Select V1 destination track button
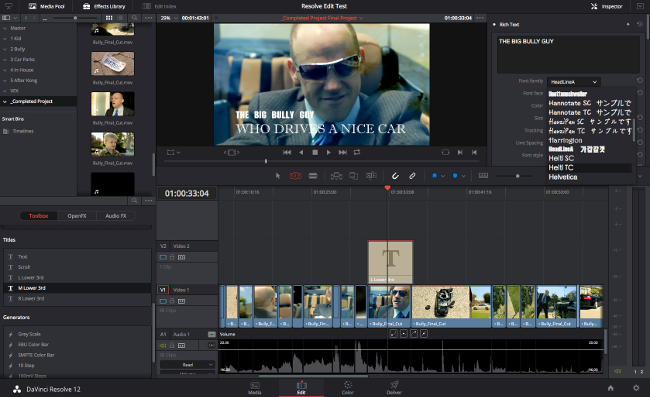650x397 pixels. coord(163,290)
